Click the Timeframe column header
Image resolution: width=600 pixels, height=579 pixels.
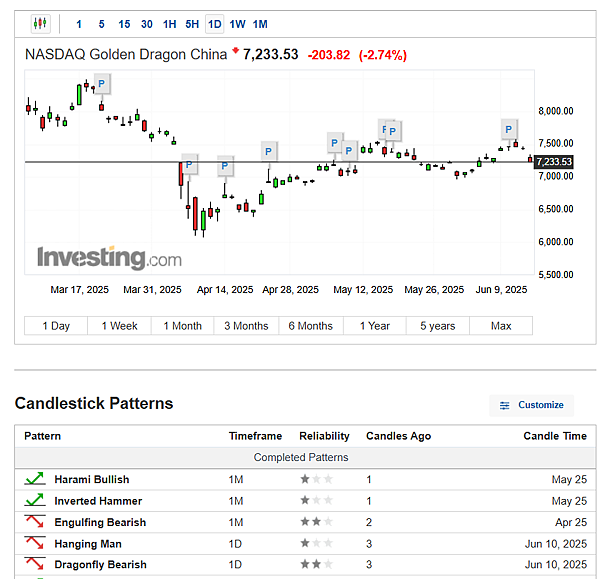click(255, 436)
